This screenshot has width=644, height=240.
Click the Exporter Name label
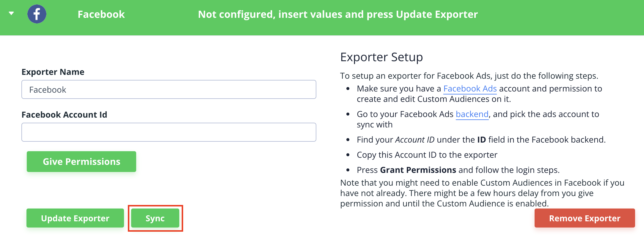click(x=53, y=72)
